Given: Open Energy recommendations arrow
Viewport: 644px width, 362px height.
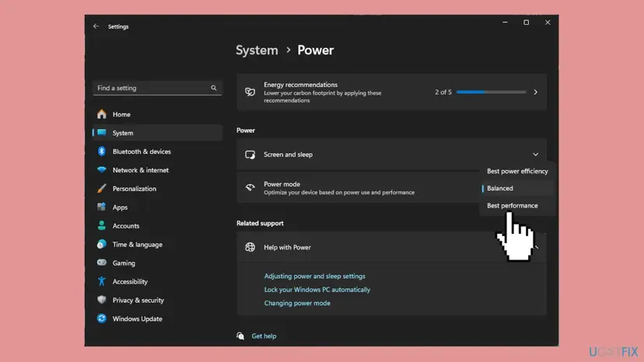Looking at the screenshot, I should coord(536,92).
